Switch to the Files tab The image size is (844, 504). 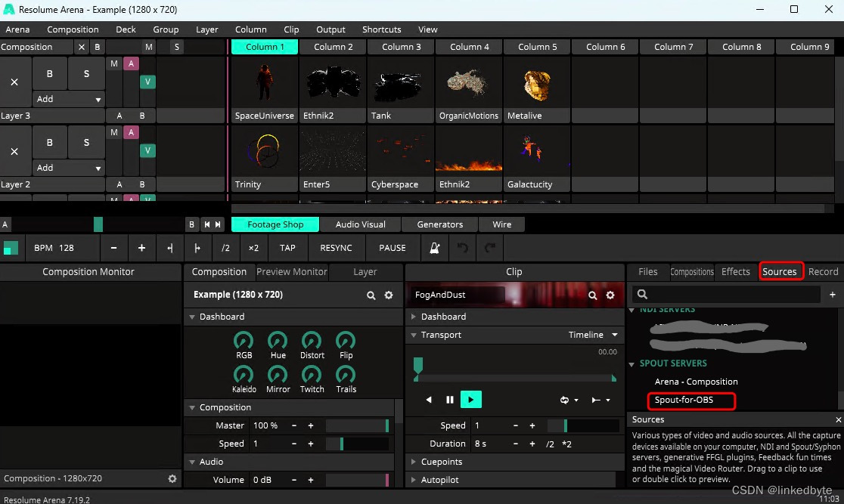point(647,271)
